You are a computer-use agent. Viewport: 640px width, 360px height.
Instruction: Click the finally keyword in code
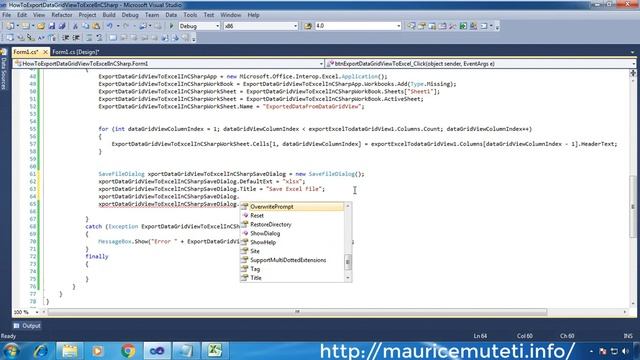[97, 256]
